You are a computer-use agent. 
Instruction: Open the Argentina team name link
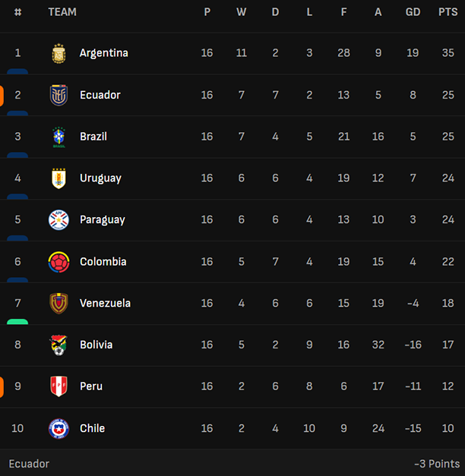point(104,53)
